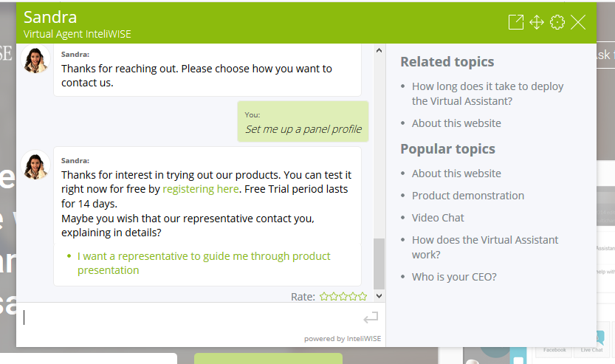The height and width of the screenshot is (364, 615).
Task: Click the chat scrollbar thumb
Action: tap(379, 264)
